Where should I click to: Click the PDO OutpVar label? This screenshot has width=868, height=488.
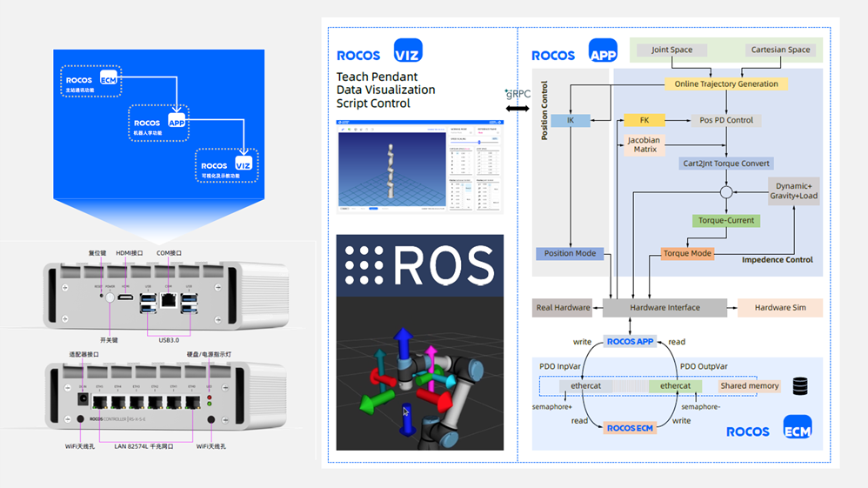pos(704,367)
